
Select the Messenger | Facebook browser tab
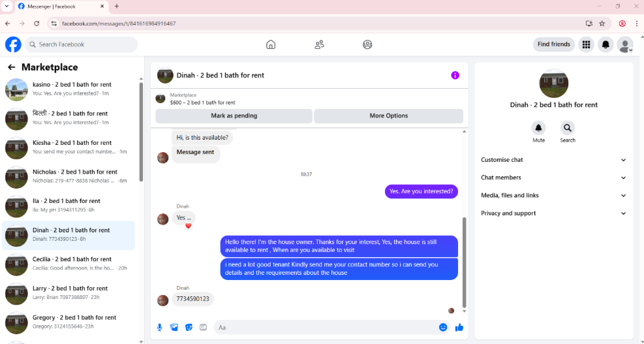tap(61, 7)
